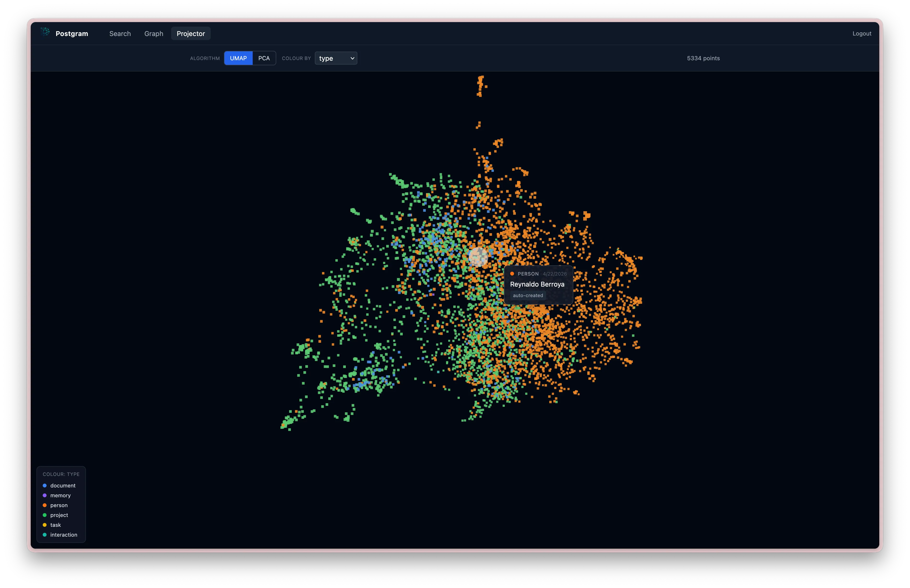This screenshot has width=910, height=588.
Task: Click the 5334 points counter
Action: tap(703, 58)
